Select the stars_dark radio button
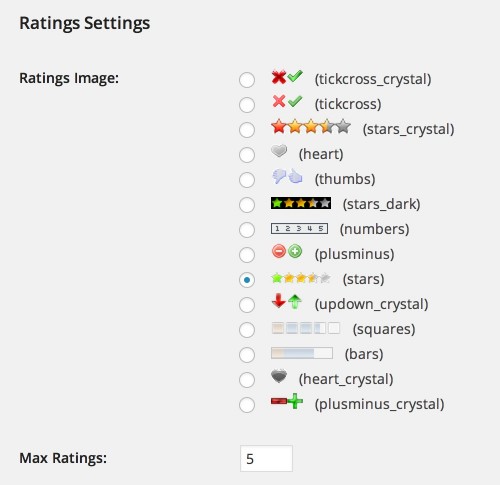This screenshot has height=485, width=500. click(x=247, y=205)
